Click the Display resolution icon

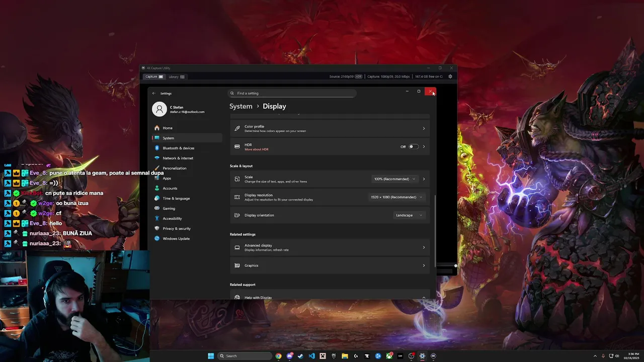coord(237,197)
